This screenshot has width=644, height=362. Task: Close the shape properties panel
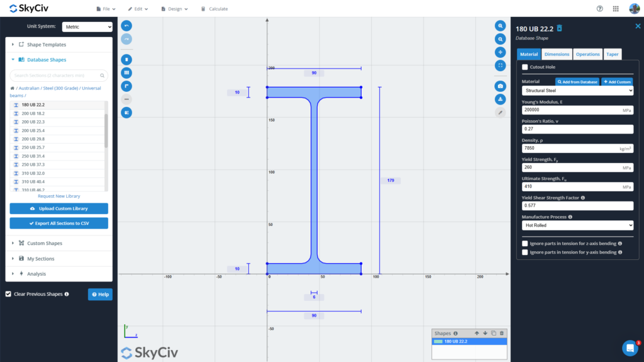click(638, 26)
